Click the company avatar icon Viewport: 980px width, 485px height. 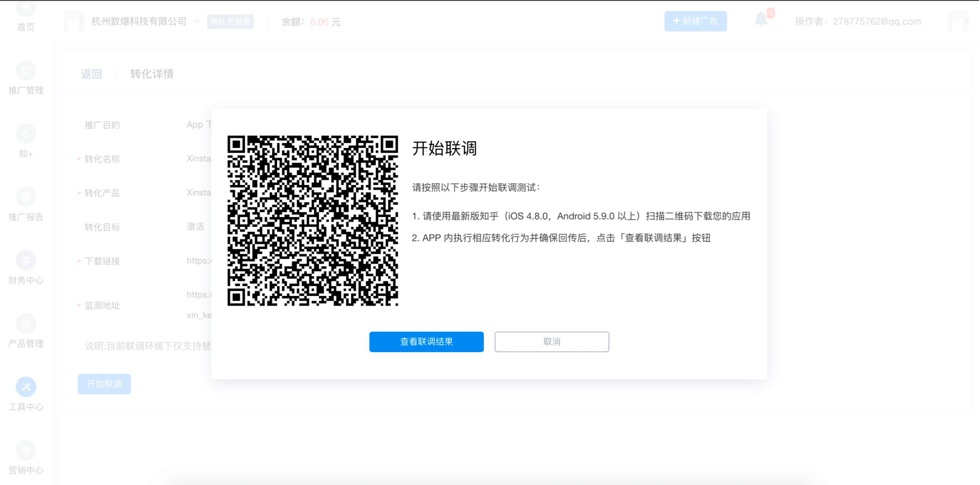pos(74,22)
